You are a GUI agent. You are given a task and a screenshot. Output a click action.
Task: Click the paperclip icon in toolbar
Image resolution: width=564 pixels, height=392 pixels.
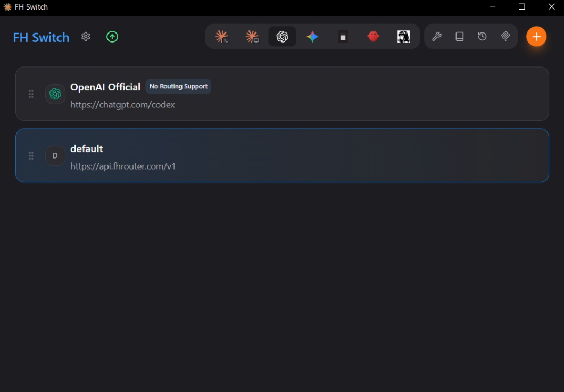(x=505, y=36)
